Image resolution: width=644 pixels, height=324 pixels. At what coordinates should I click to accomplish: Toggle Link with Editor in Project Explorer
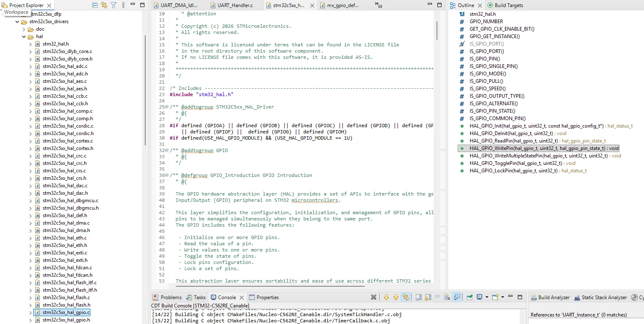click(x=104, y=5)
